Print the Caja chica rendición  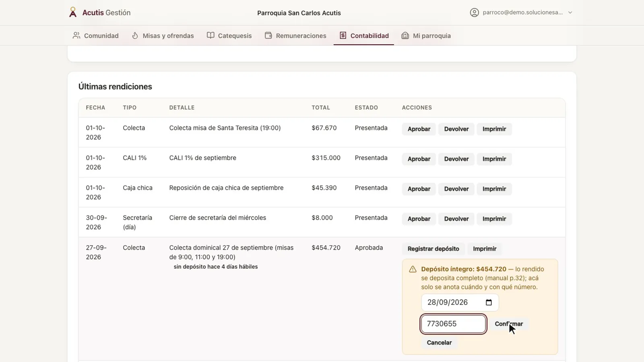pos(494,189)
